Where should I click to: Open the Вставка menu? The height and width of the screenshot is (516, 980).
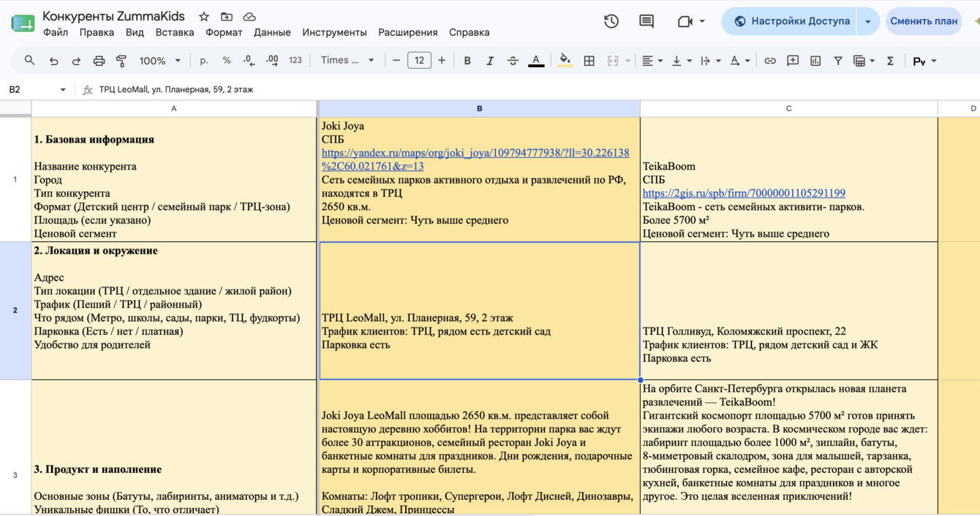175,32
